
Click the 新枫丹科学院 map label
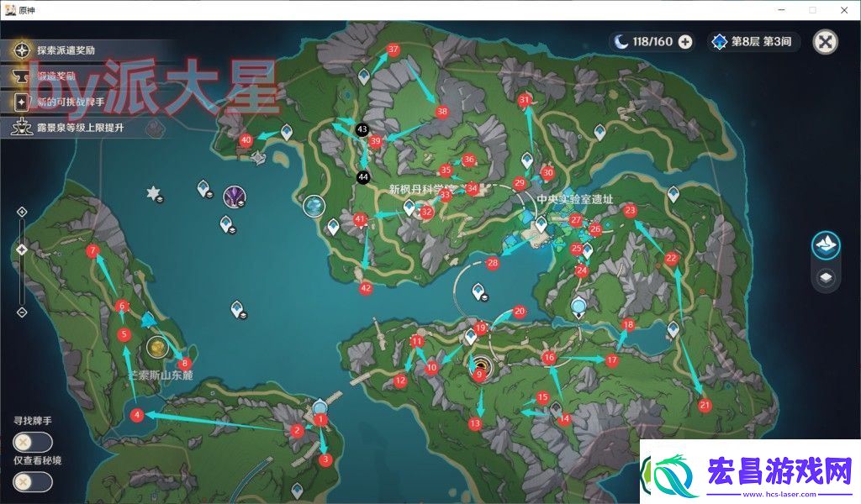tap(420, 190)
